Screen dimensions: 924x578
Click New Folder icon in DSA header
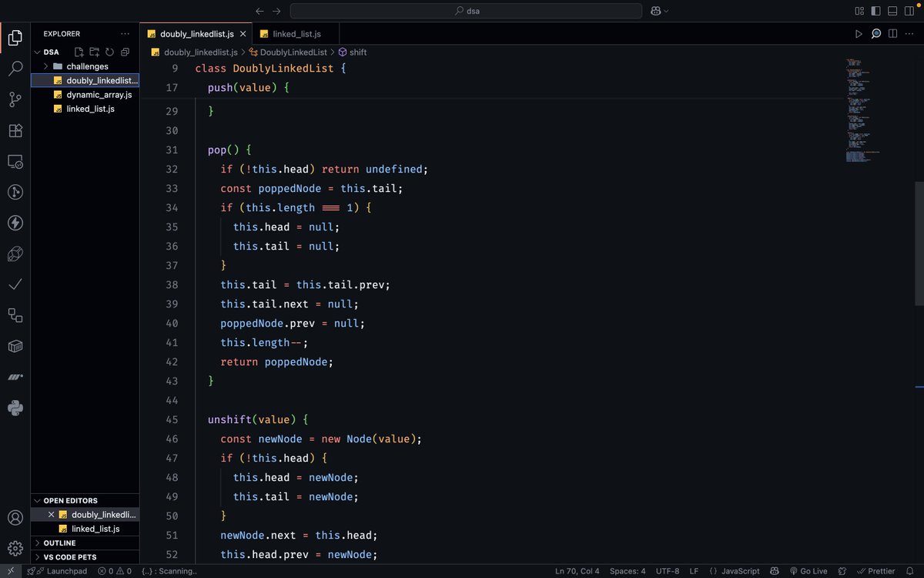94,52
